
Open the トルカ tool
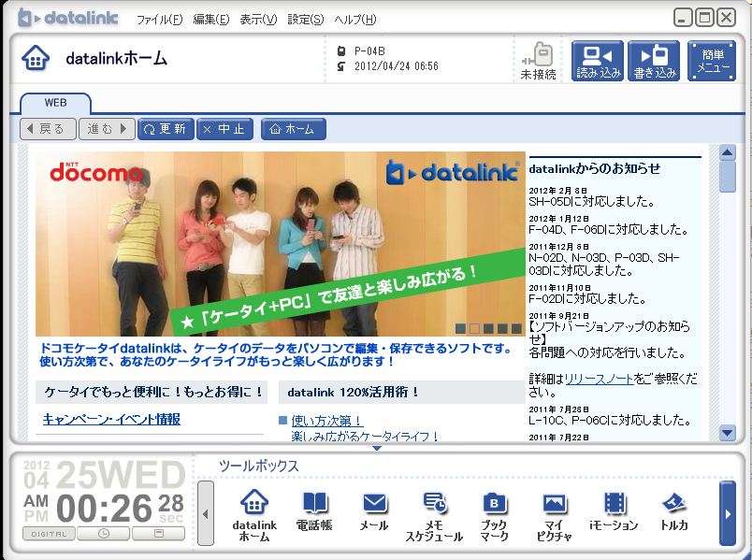point(673,510)
